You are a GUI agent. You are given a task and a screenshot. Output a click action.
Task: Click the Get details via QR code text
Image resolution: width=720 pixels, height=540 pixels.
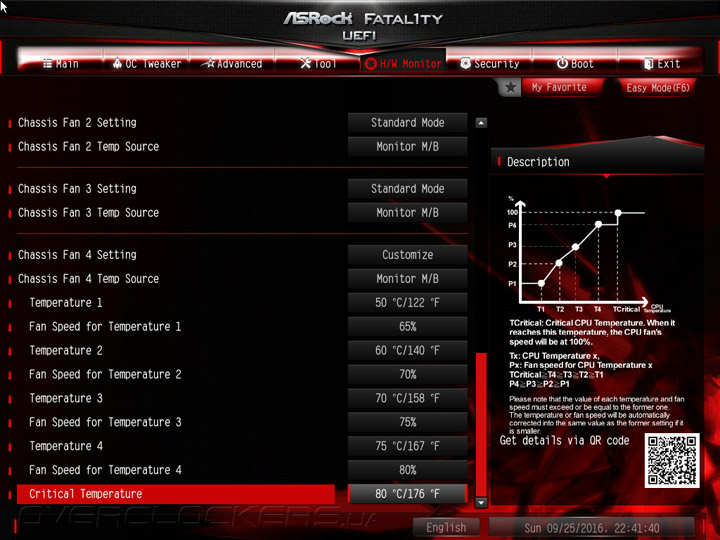(564, 440)
